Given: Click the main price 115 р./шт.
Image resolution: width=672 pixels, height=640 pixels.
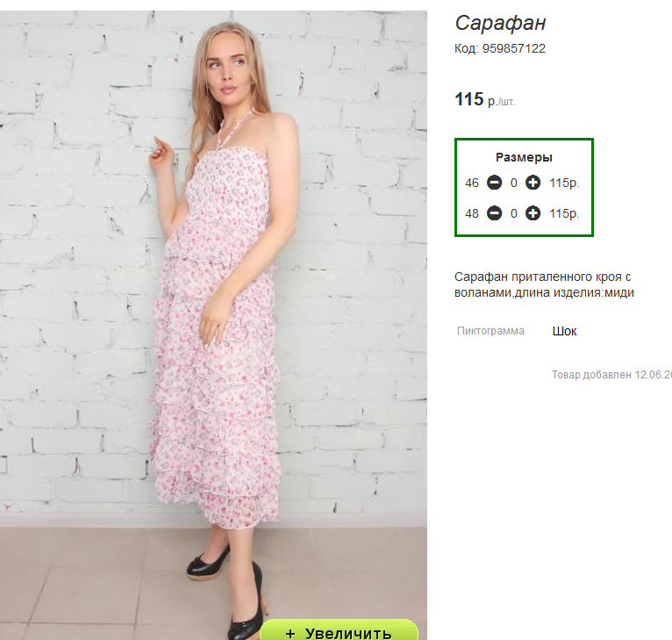Looking at the screenshot, I should point(484,99).
